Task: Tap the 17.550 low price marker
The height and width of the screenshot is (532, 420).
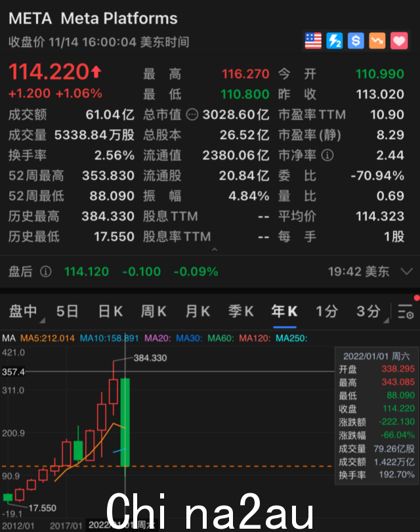Action: (43, 508)
